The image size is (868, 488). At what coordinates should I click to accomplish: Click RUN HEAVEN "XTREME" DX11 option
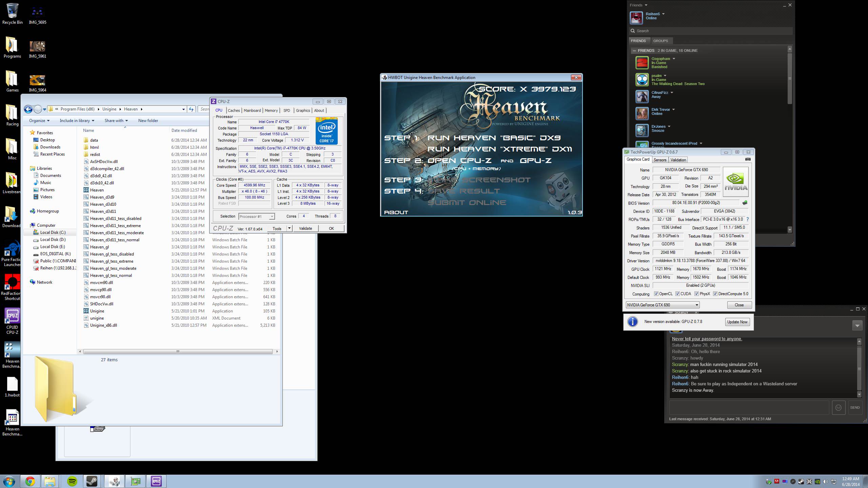500,149
